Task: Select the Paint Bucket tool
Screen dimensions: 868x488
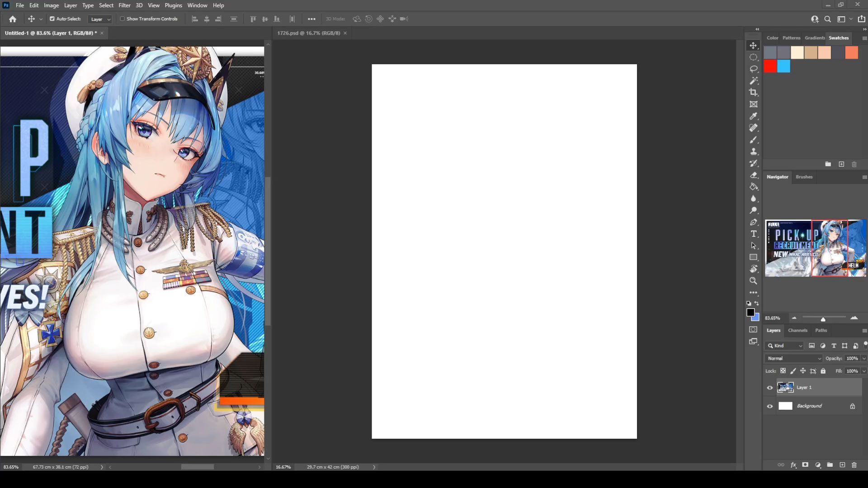Action: coord(753,187)
